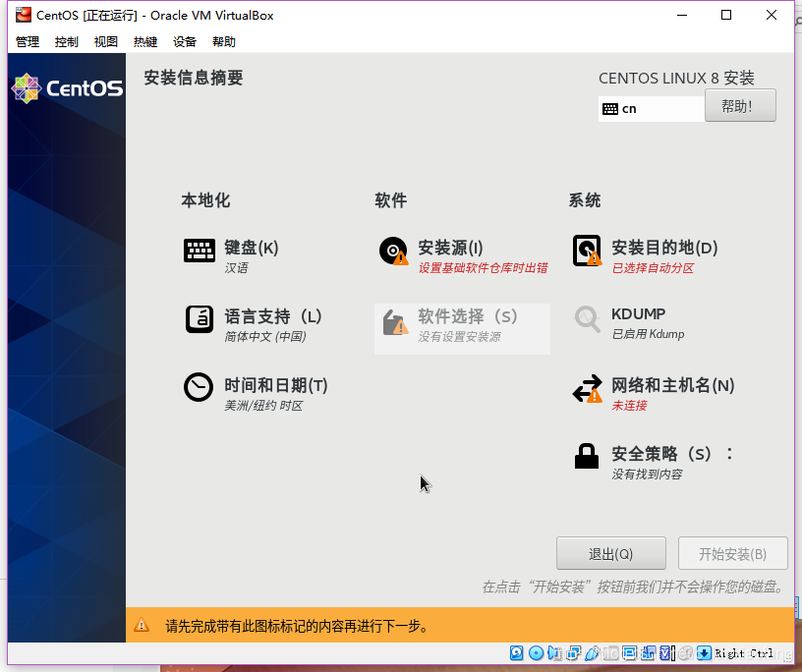Open the 时间和日期(T) clock icon
802x672 pixels.
199,387
